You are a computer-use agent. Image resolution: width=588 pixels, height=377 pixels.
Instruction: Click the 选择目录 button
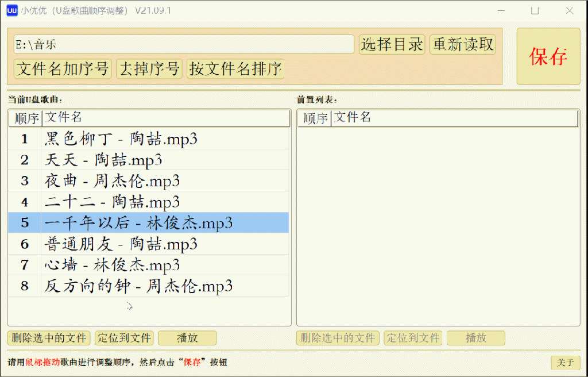[x=392, y=44]
